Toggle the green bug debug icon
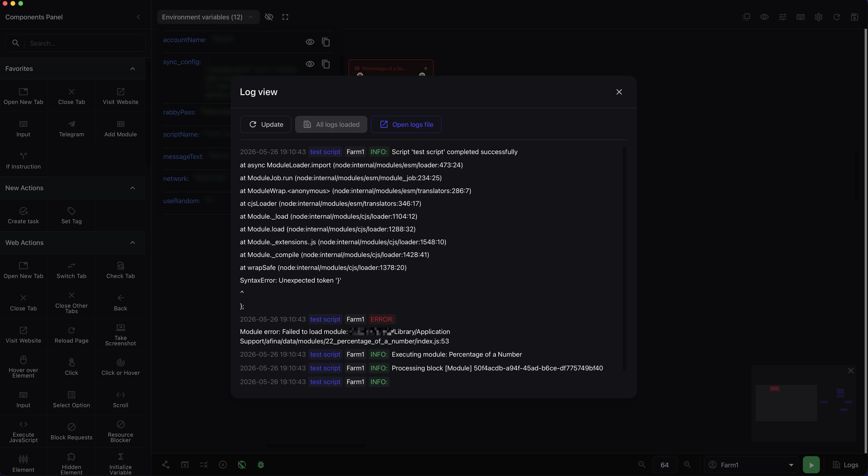Image resolution: width=868 pixels, height=476 pixels. [261, 465]
